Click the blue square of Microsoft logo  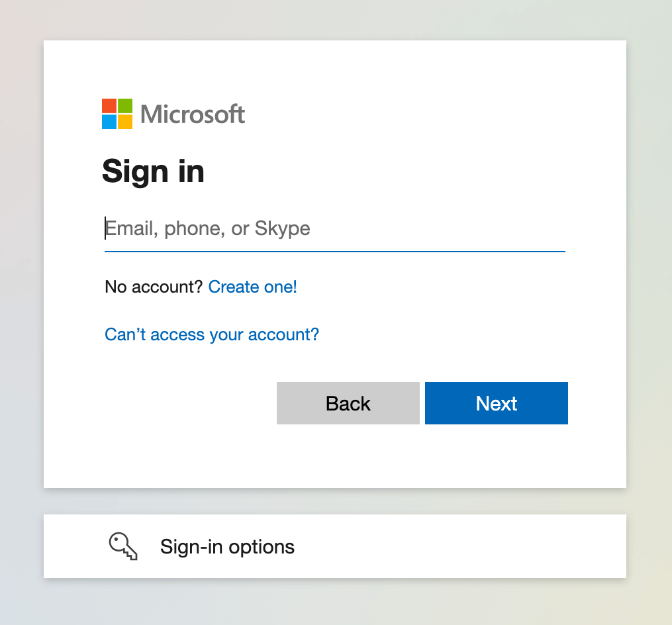tap(109, 122)
